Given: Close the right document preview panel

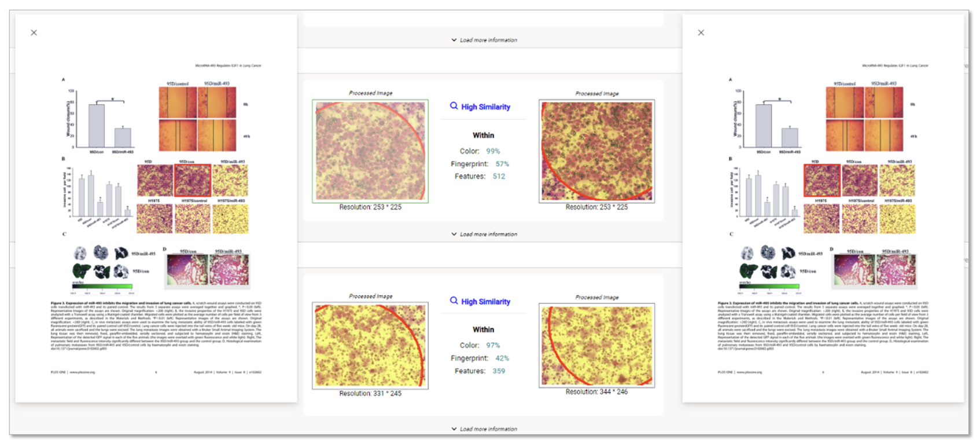Looking at the screenshot, I should (x=701, y=33).
